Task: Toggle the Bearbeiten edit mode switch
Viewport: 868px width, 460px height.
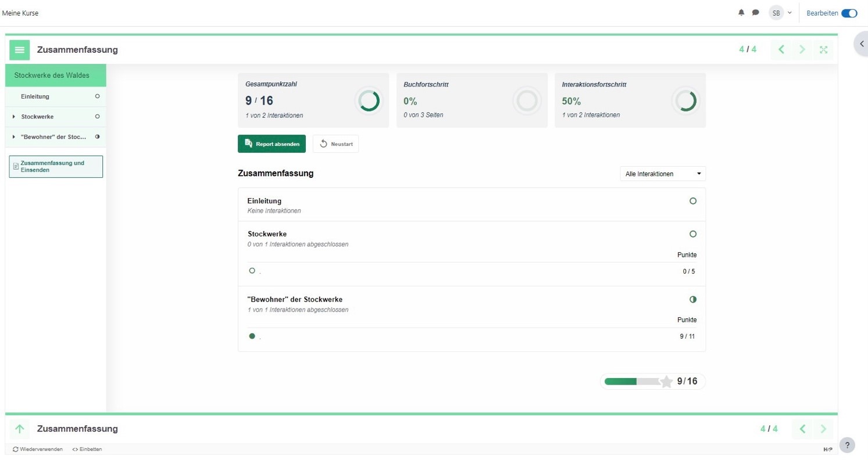Action: pyautogui.click(x=849, y=13)
